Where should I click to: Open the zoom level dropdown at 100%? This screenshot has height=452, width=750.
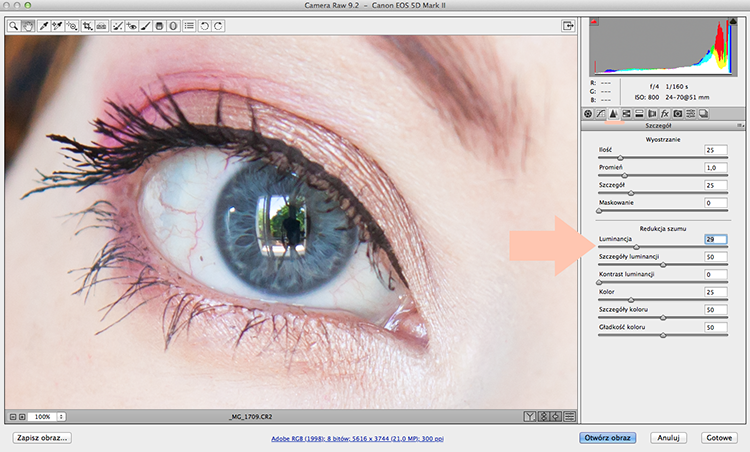click(x=61, y=417)
